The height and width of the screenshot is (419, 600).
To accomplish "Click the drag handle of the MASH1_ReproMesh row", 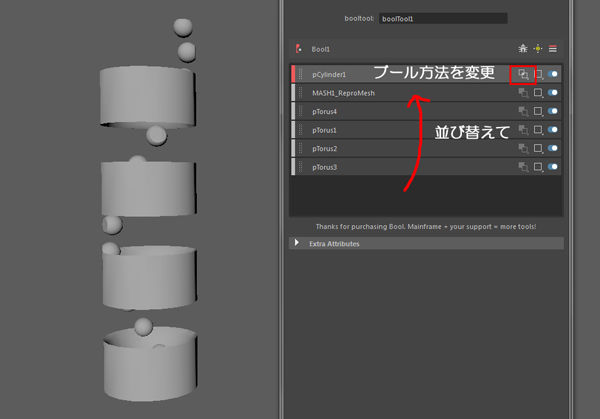I will [300, 93].
